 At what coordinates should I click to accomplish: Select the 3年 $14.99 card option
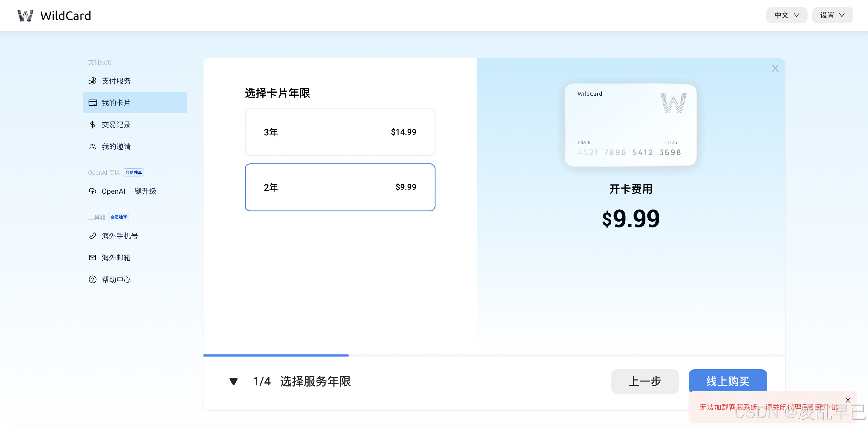pos(340,132)
